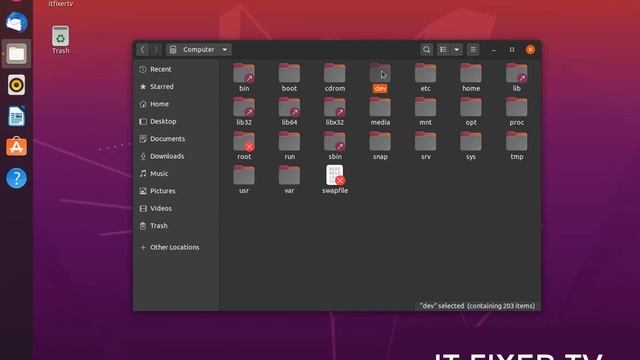Expand the Computer path dropdown
The width and height of the screenshot is (640, 360).
coord(199,50)
